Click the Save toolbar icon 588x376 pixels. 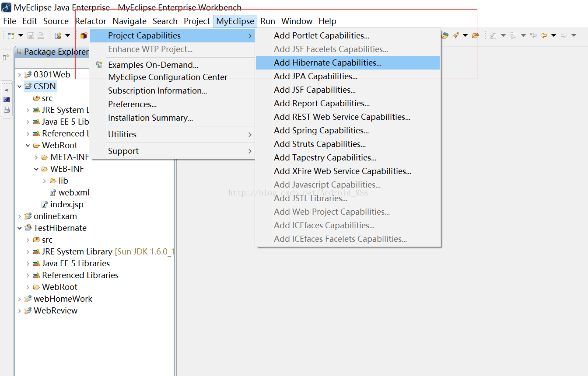pyautogui.click(x=31, y=35)
